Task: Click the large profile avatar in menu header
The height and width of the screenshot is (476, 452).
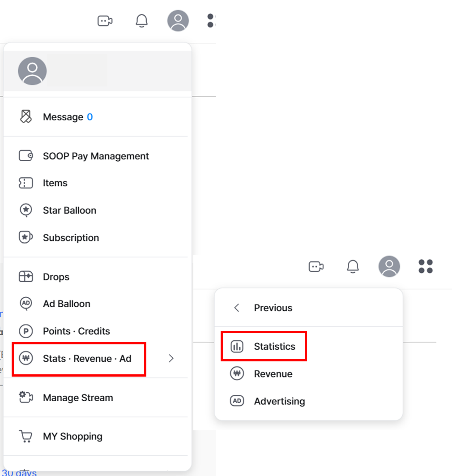Action: coord(32,71)
